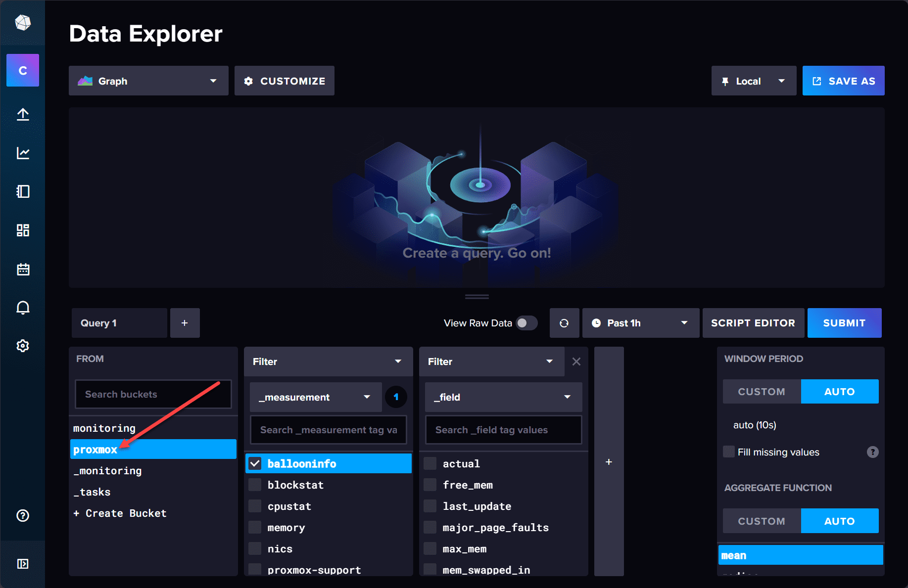Click the SUBMIT button
908x588 pixels.
pos(844,322)
